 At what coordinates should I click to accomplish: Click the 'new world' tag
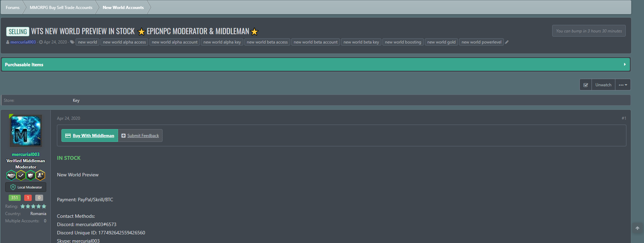87,42
